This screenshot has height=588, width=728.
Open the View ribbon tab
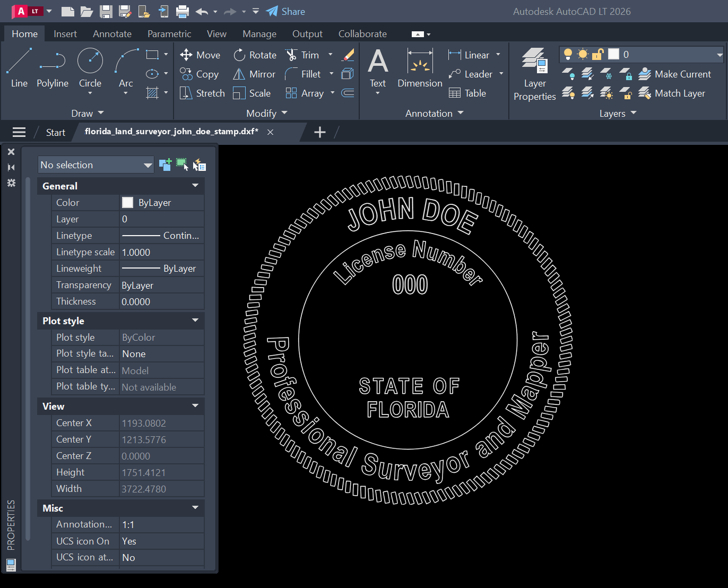click(x=216, y=33)
